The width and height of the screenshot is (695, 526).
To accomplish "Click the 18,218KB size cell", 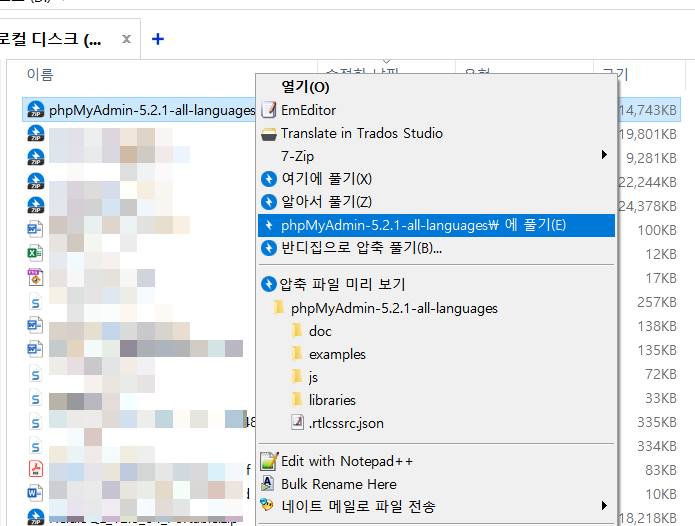I will coord(648,518).
